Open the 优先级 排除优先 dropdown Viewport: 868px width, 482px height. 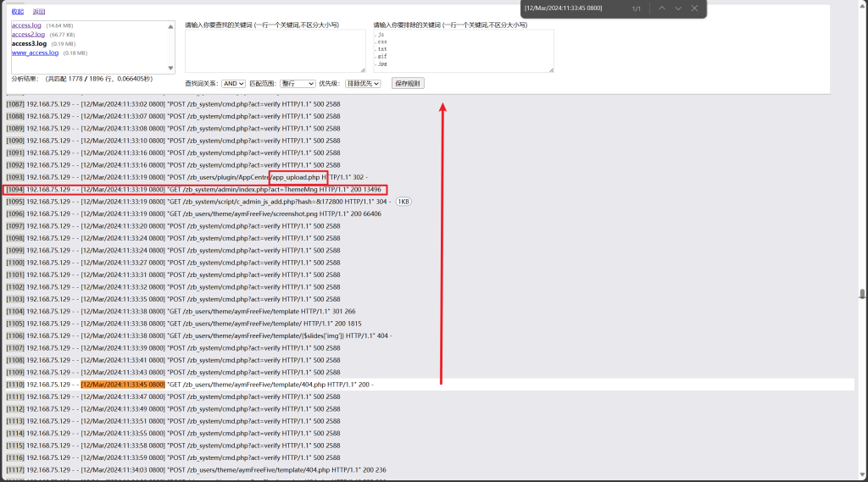(363, 84)
